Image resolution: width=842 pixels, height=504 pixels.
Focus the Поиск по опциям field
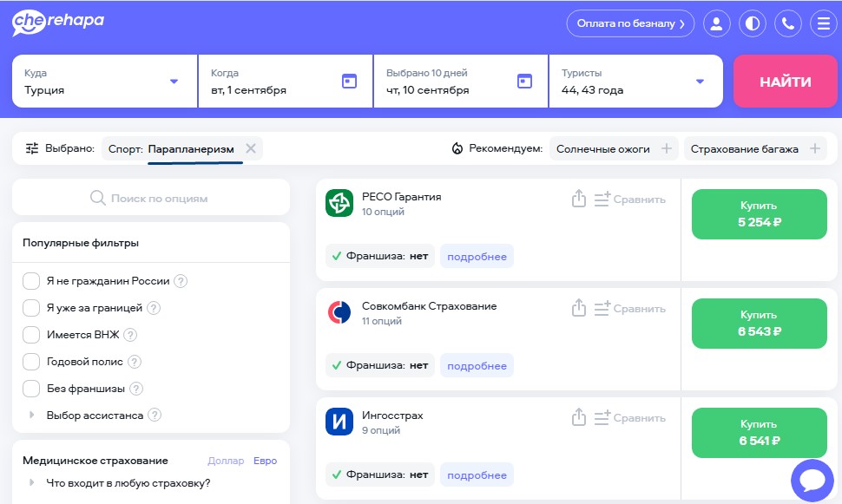tap(151, 198)
